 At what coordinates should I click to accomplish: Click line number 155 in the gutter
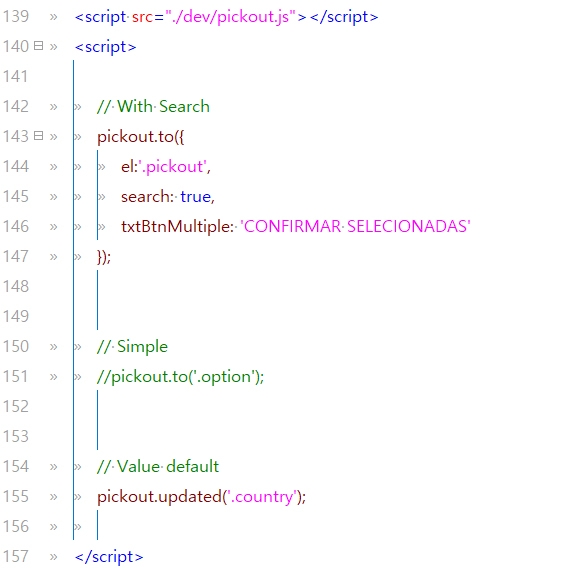point(16,497)
